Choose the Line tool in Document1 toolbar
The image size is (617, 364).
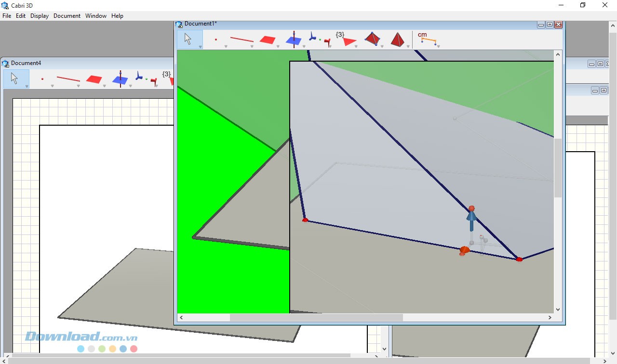(x=241, y=39)
